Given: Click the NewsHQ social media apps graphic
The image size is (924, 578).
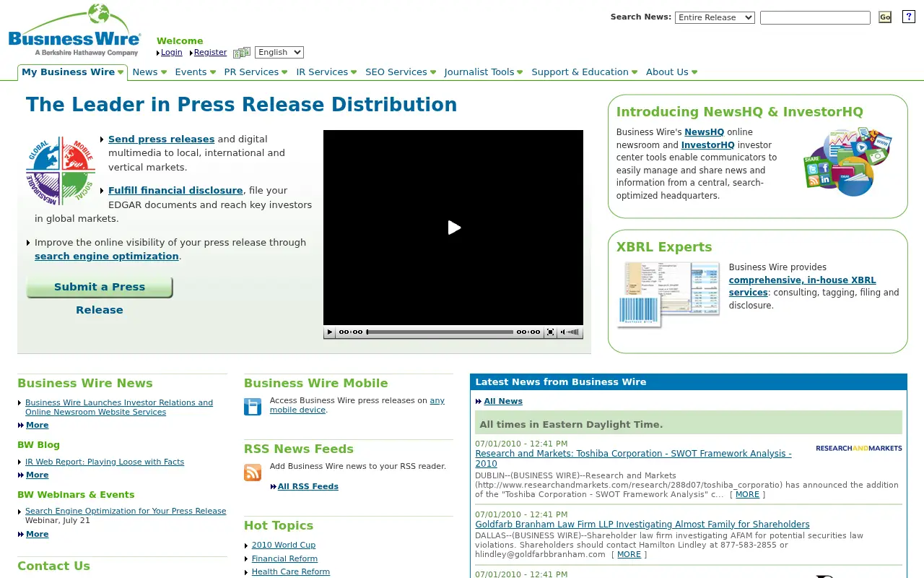Looking at the screenshot, I should tap(848, 162).
